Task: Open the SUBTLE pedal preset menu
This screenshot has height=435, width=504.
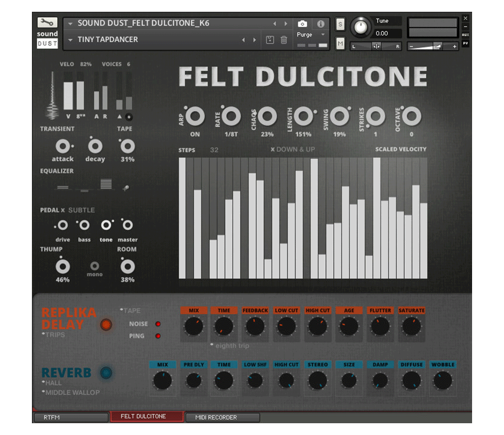Action: tap(82, 210)
